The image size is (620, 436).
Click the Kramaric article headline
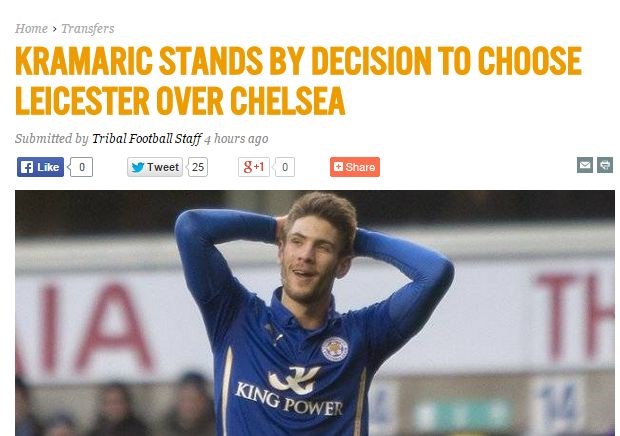(299, 80)
